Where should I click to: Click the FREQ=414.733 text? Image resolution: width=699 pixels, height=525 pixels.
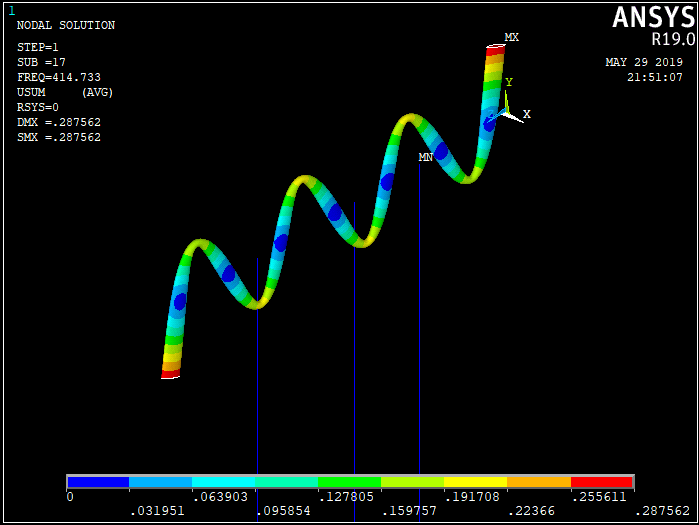click(59, 77)
